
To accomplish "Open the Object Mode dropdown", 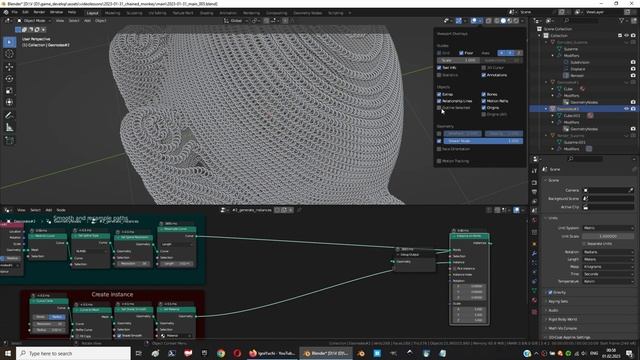I will [34, 20].
